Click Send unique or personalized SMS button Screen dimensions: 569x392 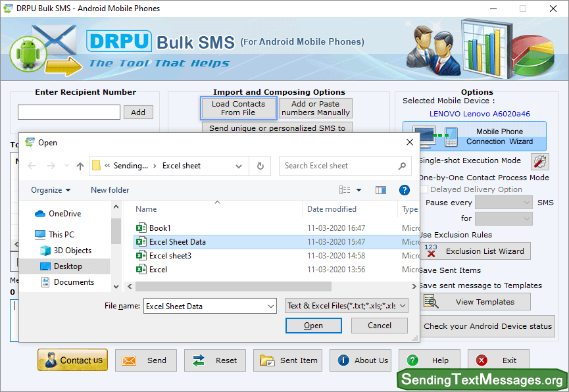[x=277, y=128]
